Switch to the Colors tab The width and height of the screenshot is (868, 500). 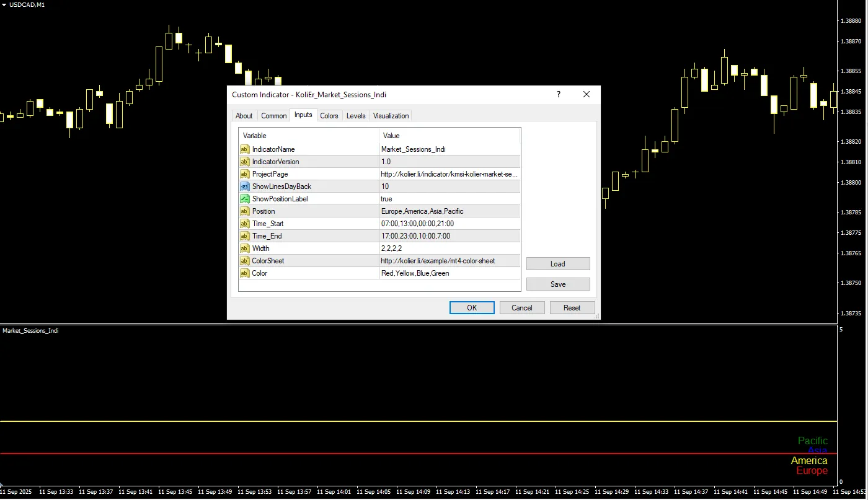click(329, 116)
